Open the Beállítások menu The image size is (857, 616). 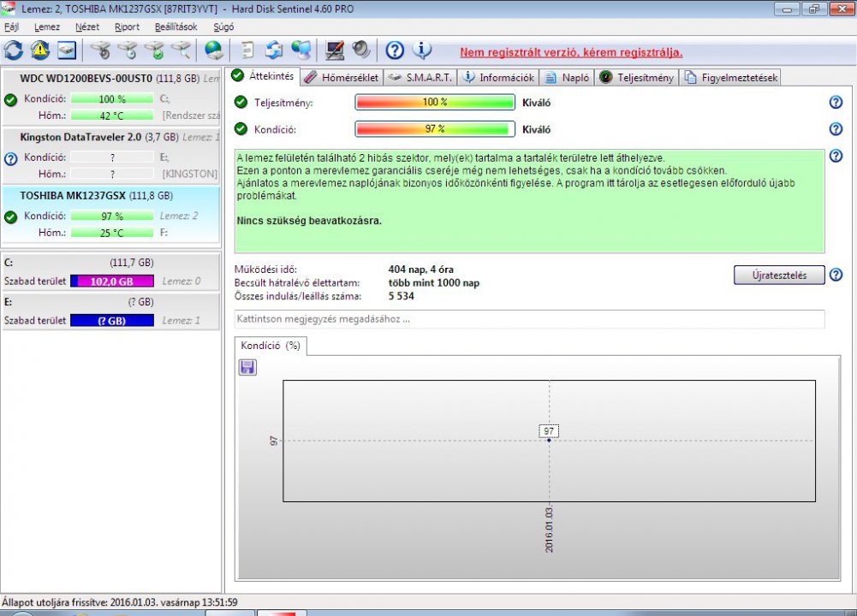176,27
